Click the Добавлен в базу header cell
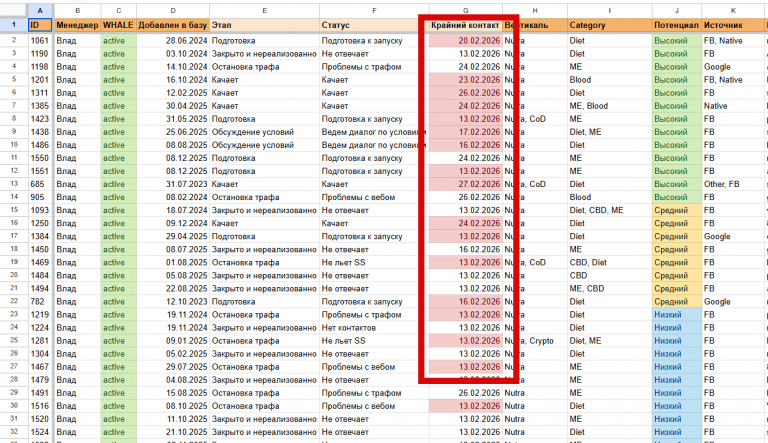The height and width of the screenshot is (443, 768). pos(173,25)
